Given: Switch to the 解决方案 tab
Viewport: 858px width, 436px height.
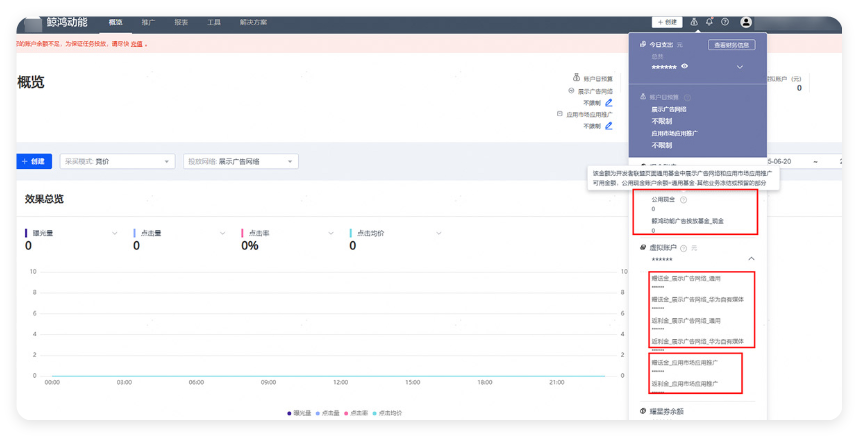Looking at the screenshot, I should coord(253,22).
